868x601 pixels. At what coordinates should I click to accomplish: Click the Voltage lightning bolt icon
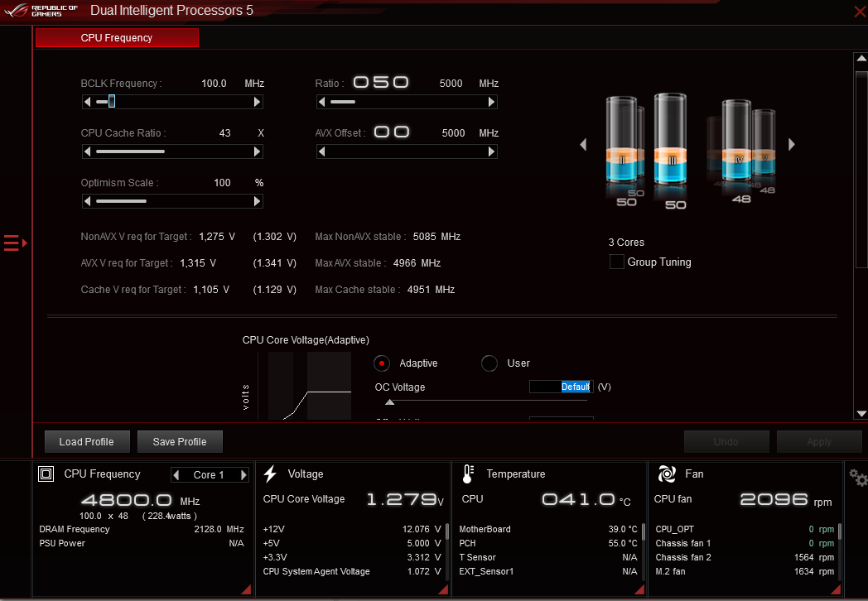(x=270, y=474)
